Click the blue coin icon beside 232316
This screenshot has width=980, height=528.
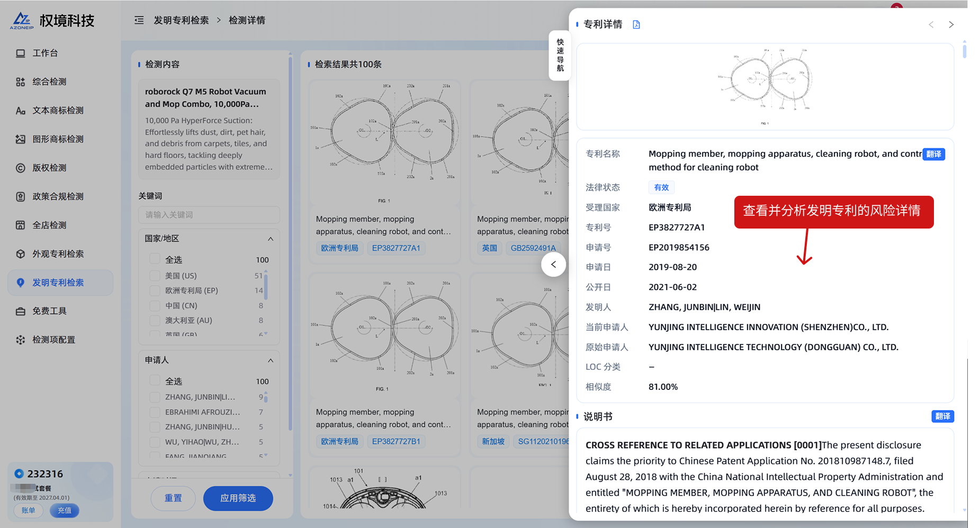(x=19, y=474)
